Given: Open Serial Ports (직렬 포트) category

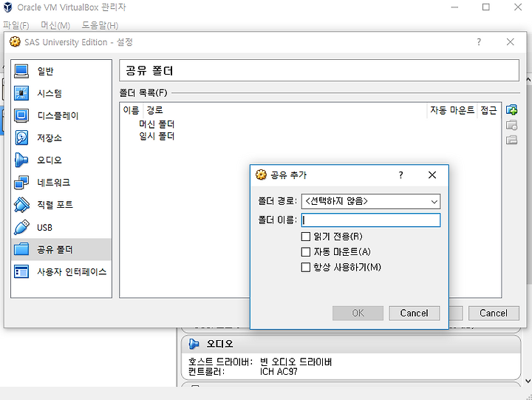Looking at the screenshot, I should [61, 205].
